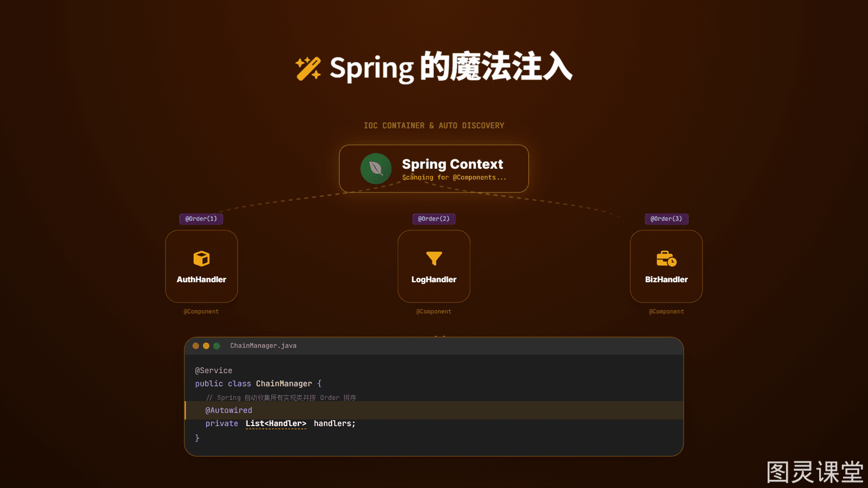Click the green dot in the ChainManager.java window
The image size is (868, 488).
coord(216,346)
